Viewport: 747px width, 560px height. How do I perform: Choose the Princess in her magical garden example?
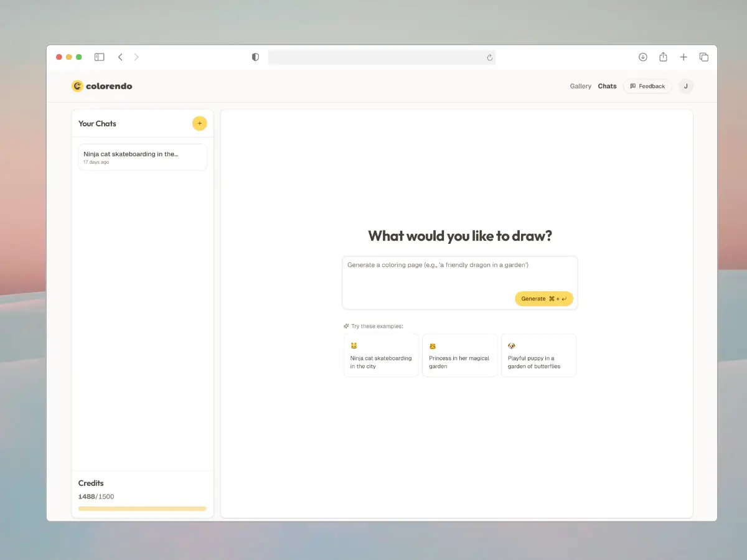coord(459,355)
